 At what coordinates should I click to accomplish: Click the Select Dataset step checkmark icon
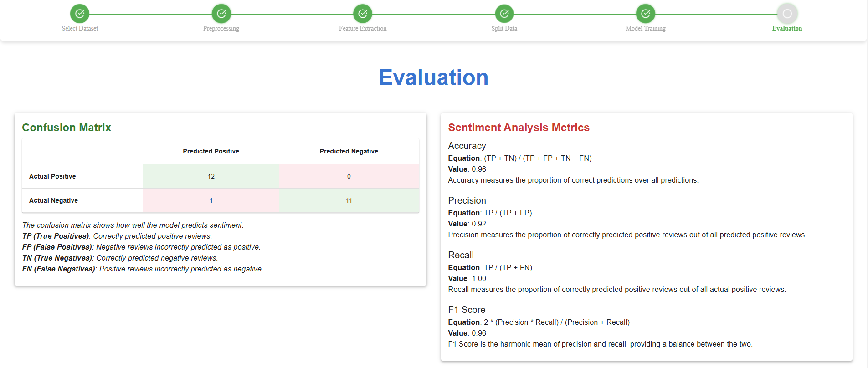[x=80, y=14]
